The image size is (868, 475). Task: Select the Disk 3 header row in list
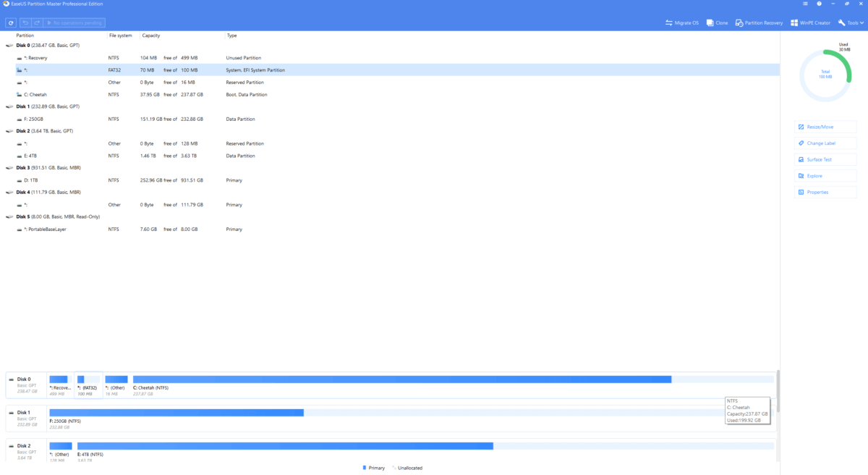pos(391,168)
